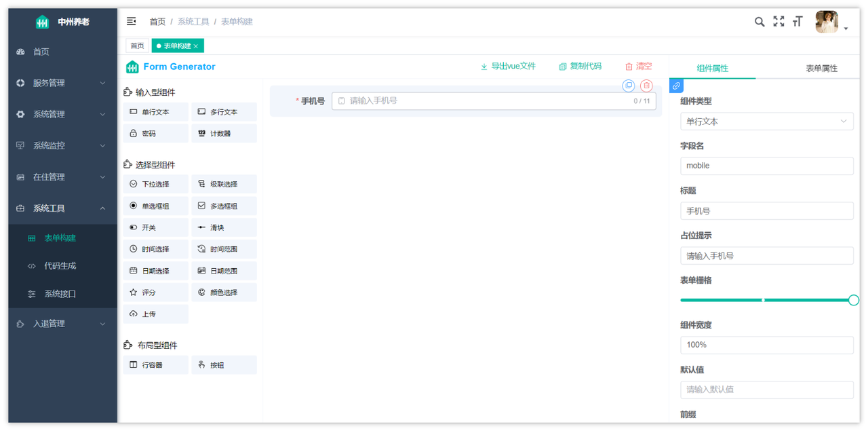Click the 请输入手机号 canvas input
The image size is (868, 431).
[494, 100]
